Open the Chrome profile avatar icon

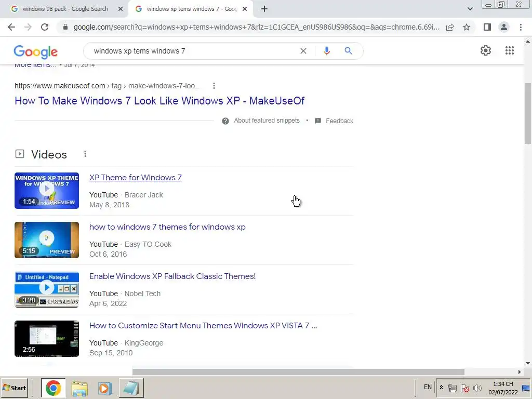click(x=504, y=27)
